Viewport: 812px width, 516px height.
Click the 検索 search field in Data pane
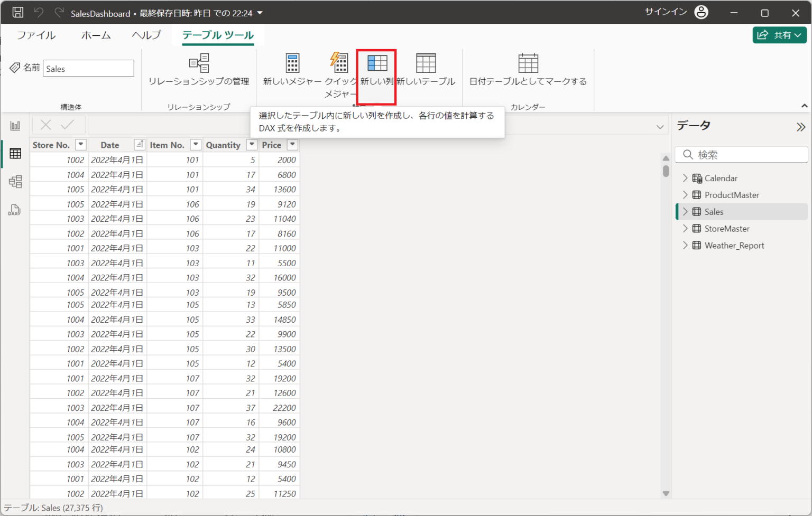745,155
